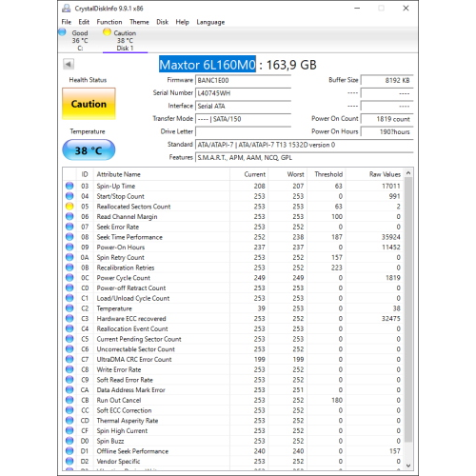476x476 pixels.
Task: Click the blue orb beside Spin Buzz
Action: click(69, 441)
